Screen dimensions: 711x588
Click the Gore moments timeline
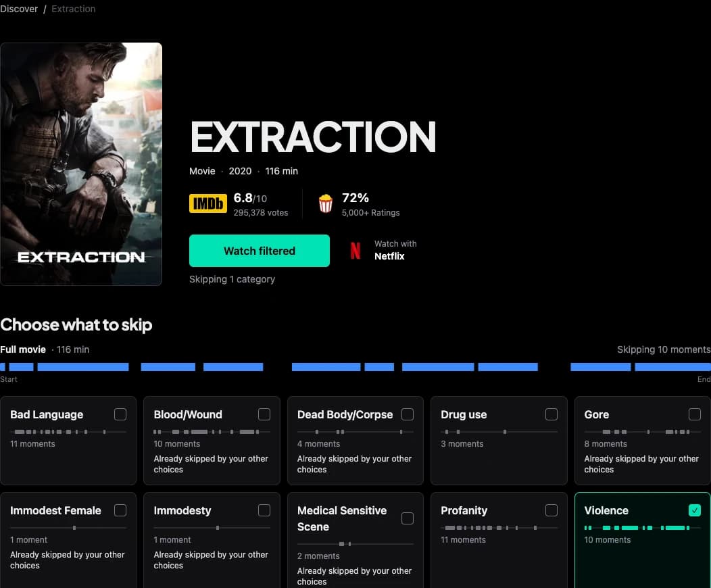click(642, 432)
